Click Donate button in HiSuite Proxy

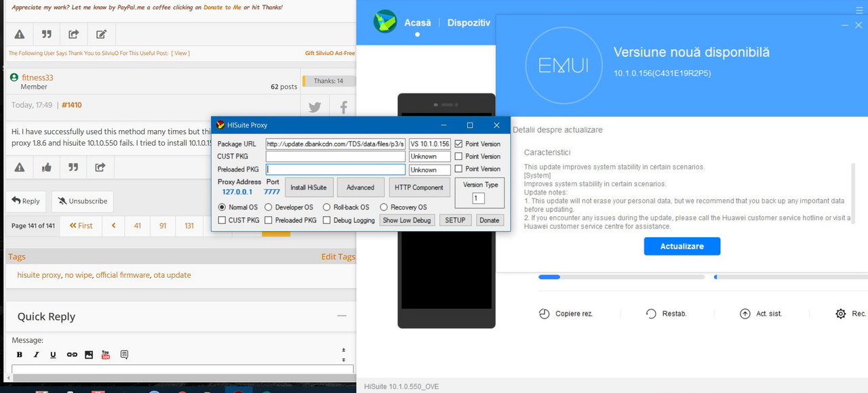[489, 220]
